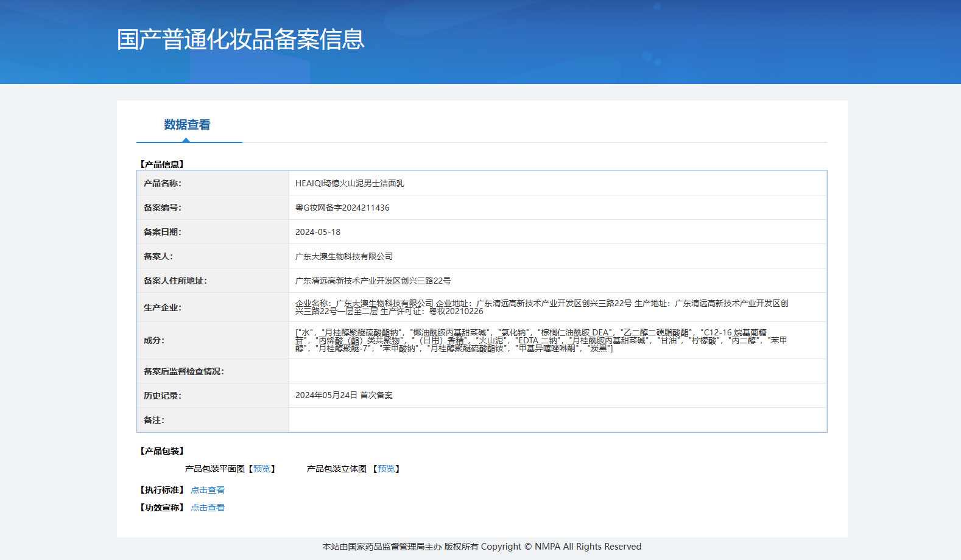
Task: Click the 【执行标准】 label
Action: pos(162,490)
